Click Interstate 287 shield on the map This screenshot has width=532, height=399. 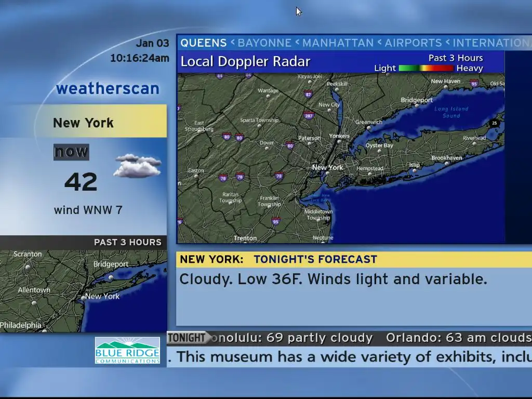coord(309,116)
